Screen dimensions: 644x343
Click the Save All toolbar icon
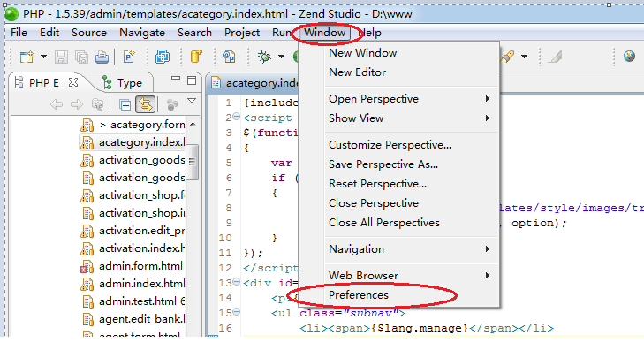(82, 57)
